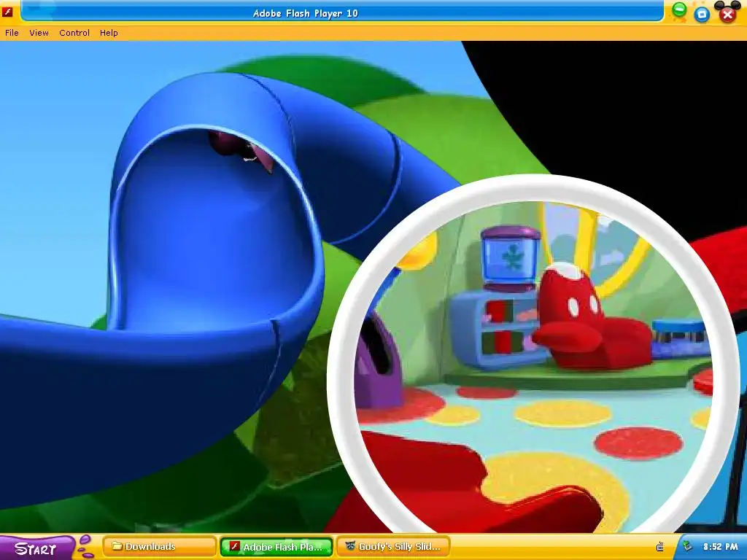Screen dimensions: 747x560
Task: Click the Flash icon in title bar
Action: [x=7, y=12]
